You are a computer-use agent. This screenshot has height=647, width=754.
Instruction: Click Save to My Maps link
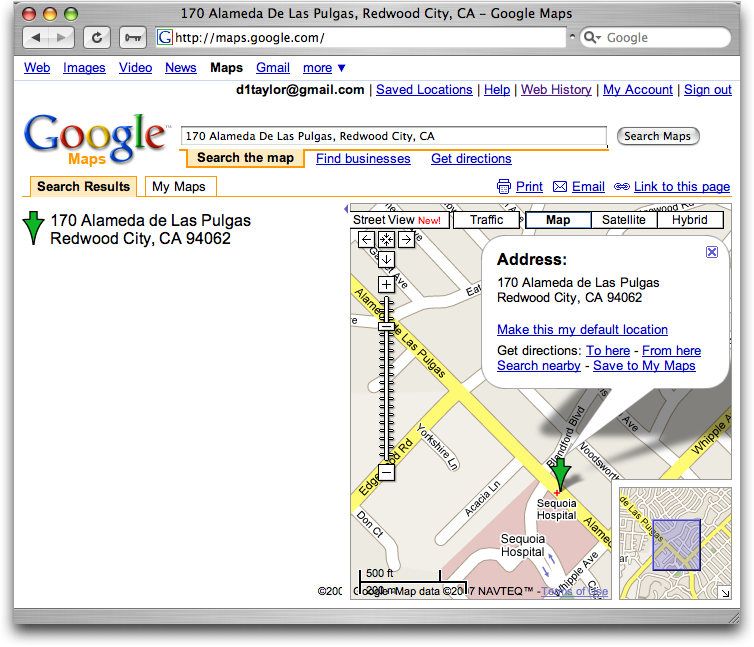(x=644, y=366)
